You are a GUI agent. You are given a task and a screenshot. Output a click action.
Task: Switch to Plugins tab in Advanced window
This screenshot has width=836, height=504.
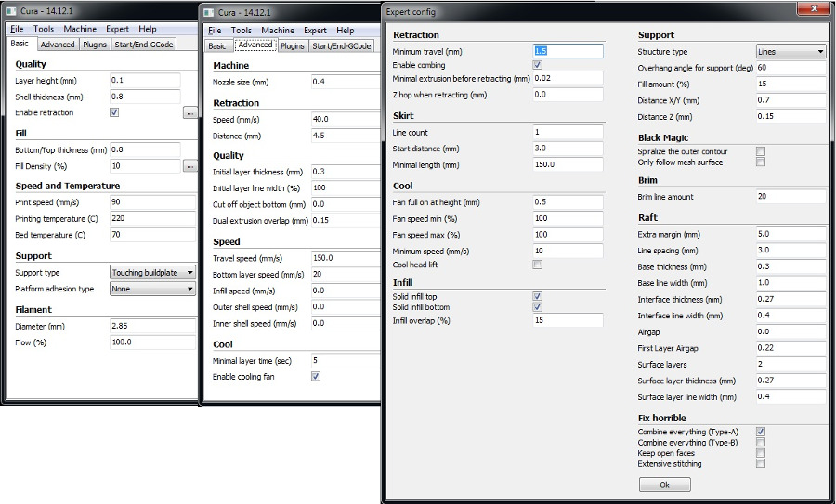293,45
